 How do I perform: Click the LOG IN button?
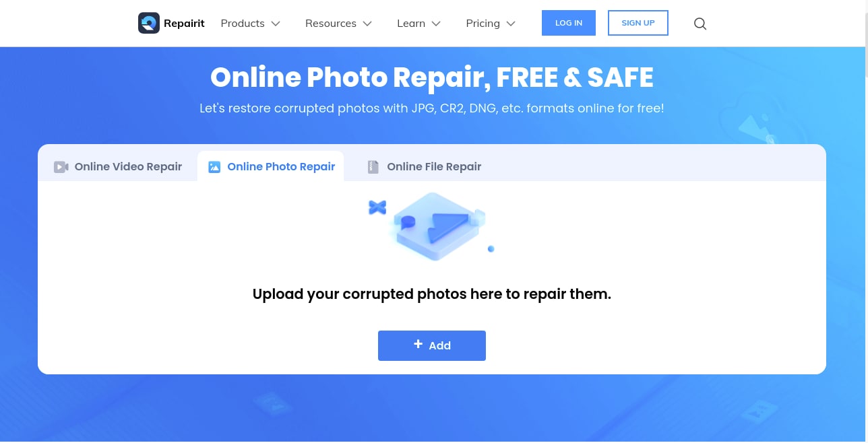click(x=569, y=23)
